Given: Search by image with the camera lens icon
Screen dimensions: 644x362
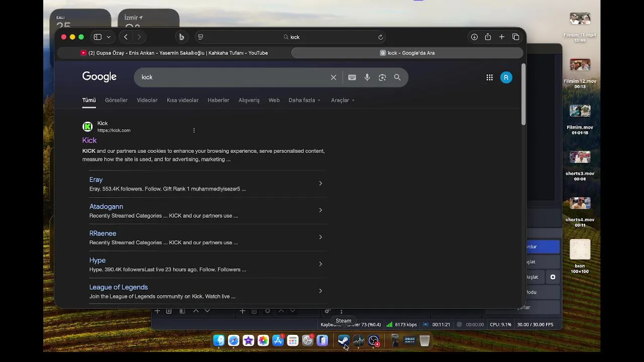Looking at the screenshot, I should click(x=382, y=77).
